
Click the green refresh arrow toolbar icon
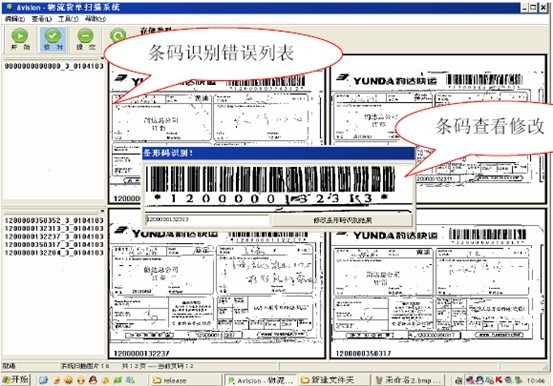[118, 36]
